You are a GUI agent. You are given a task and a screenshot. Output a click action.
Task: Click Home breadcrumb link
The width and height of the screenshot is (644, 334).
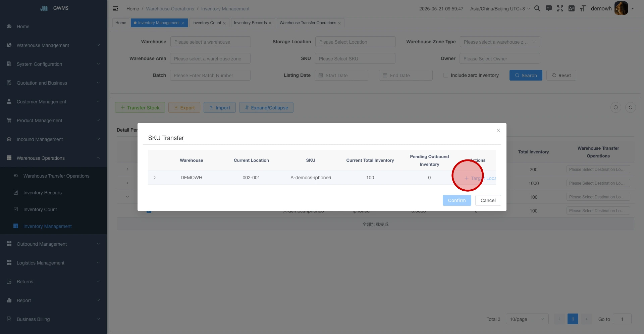click(132, 9)
